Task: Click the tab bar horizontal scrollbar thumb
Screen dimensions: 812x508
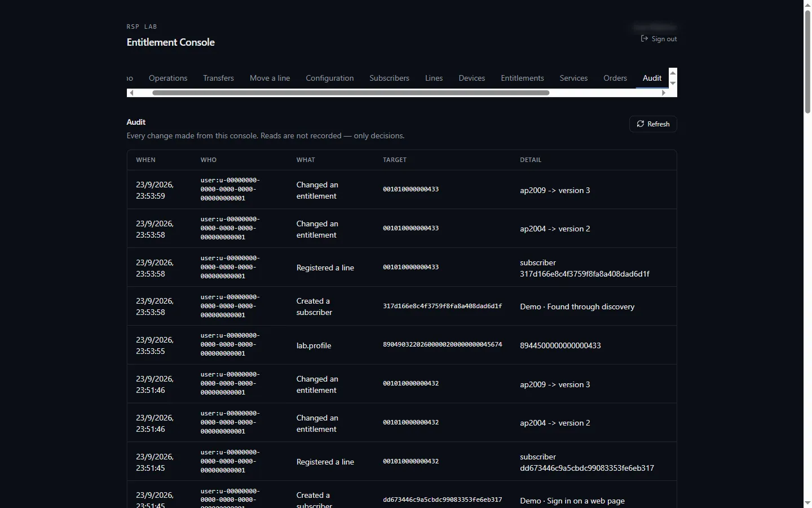Action: click(x=351, y=93)
